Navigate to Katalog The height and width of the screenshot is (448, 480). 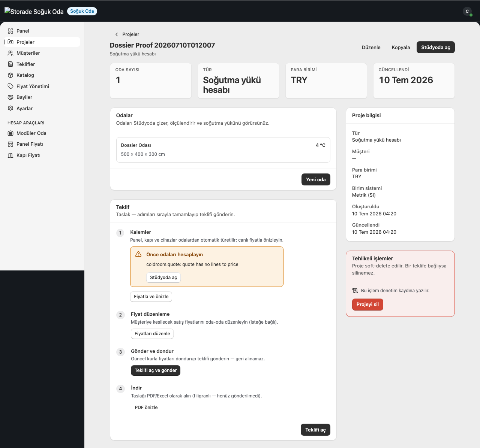point(42,75)
